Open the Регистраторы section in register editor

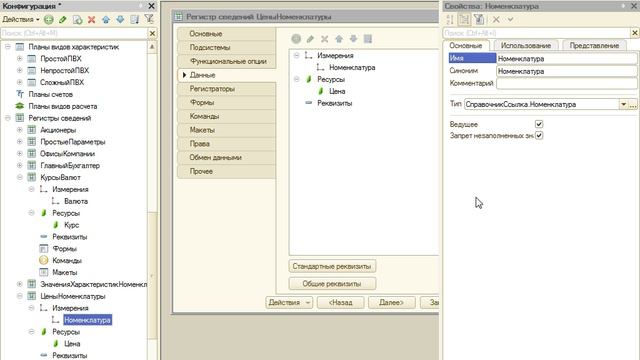(x=227, y=89)
